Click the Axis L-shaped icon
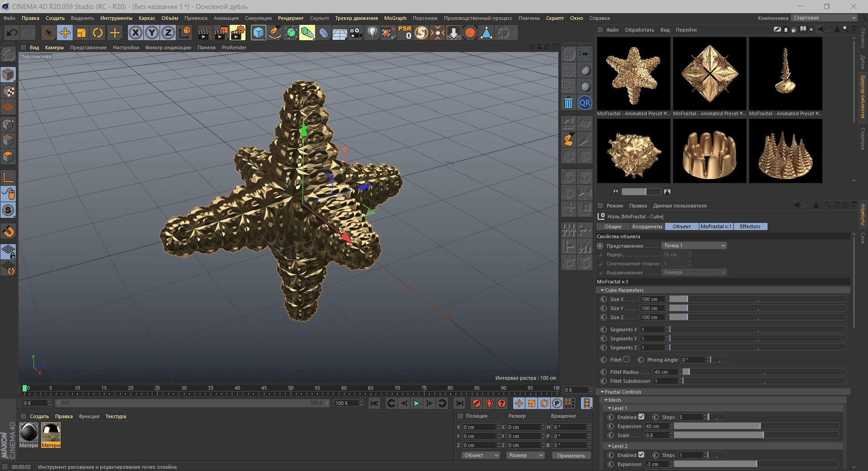The width and height of the screenshot is (868, 471). pos(8,177)
